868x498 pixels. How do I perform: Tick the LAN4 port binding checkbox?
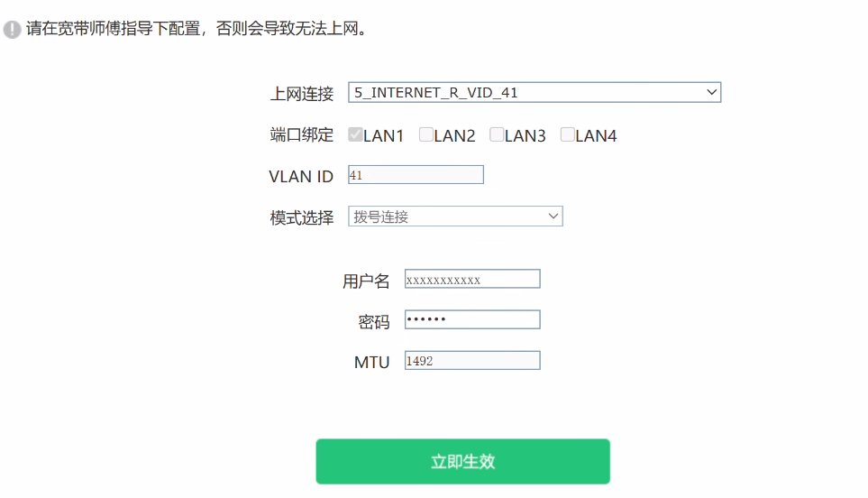coord(568,134)
